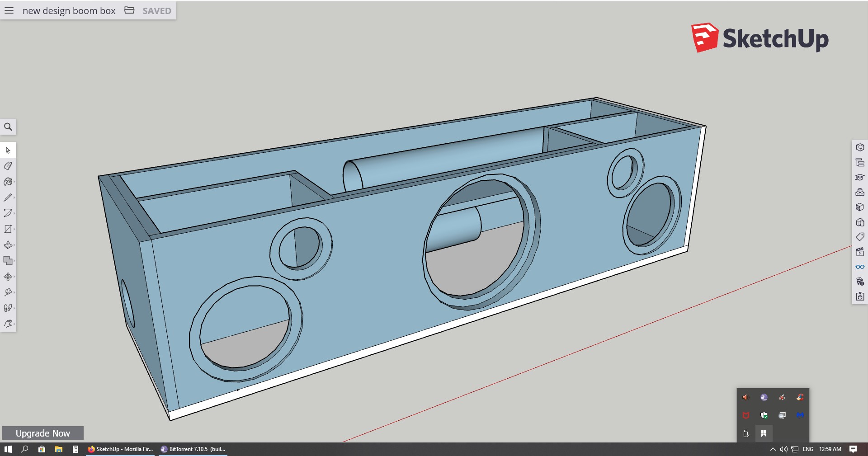Select the Select arrow tool
868x456 pixels.
coord(8,150)
